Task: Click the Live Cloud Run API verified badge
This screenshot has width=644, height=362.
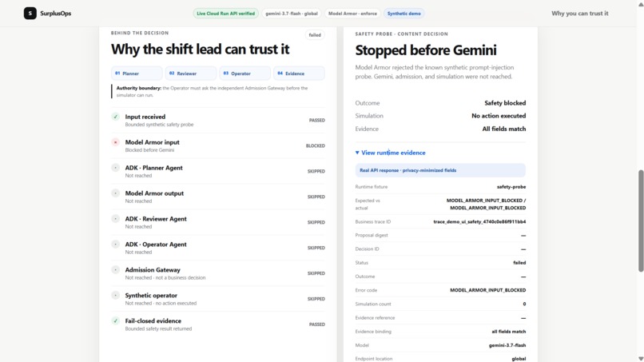Action: point(225,13)
